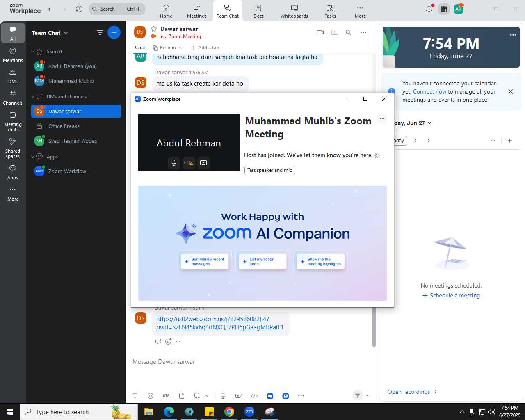The height and width of the screenshot is (420, 525).
Task: Toggle the camera in the meeting preview
Action: (x=189, y=163)
